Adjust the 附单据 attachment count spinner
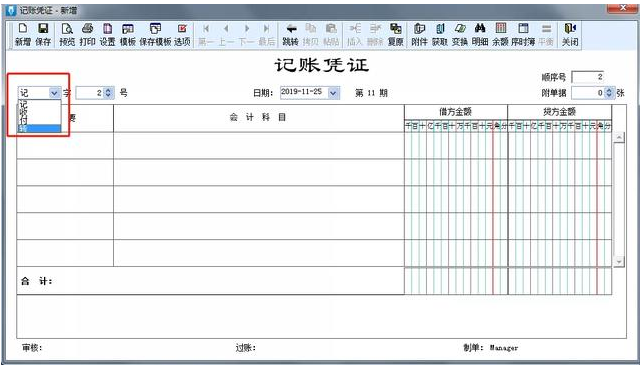Image resolution: width=640 pixels, height=365 pixels. pos(609,93)
